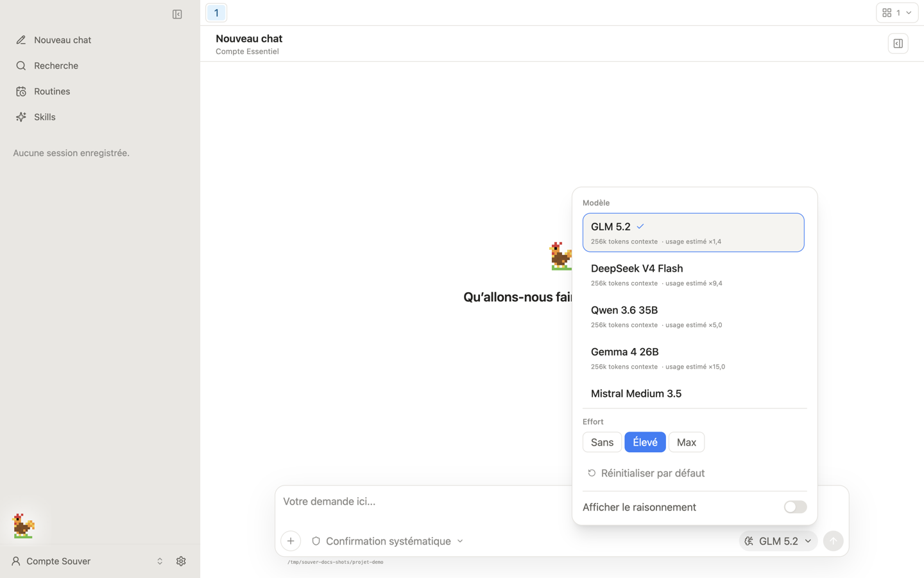Screen dimensions: 924x578
Task: Click 'usage estimé ×5,0' under Qwen
Action: (694, 325)
